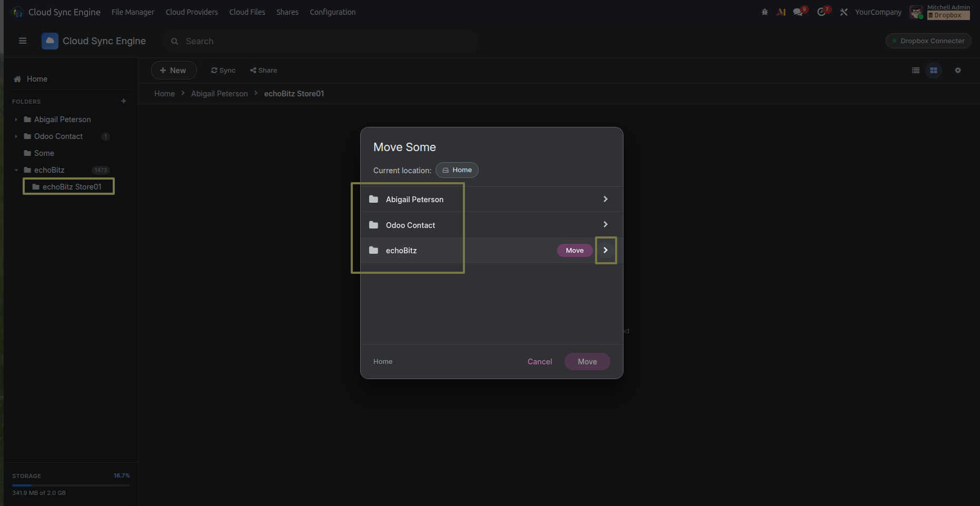980x506 pixels.
Task: Open the debug bug icon in top bar
Action: coord(765,12)
